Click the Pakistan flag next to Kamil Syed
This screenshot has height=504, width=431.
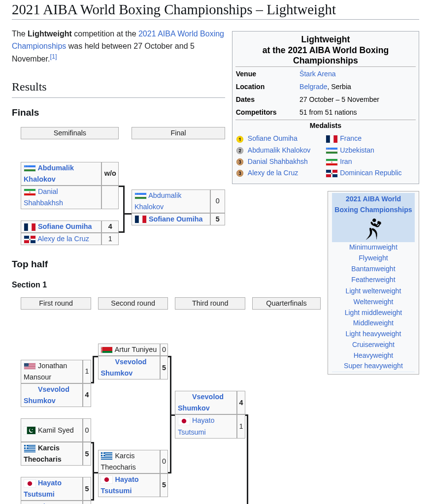[31, 430]
